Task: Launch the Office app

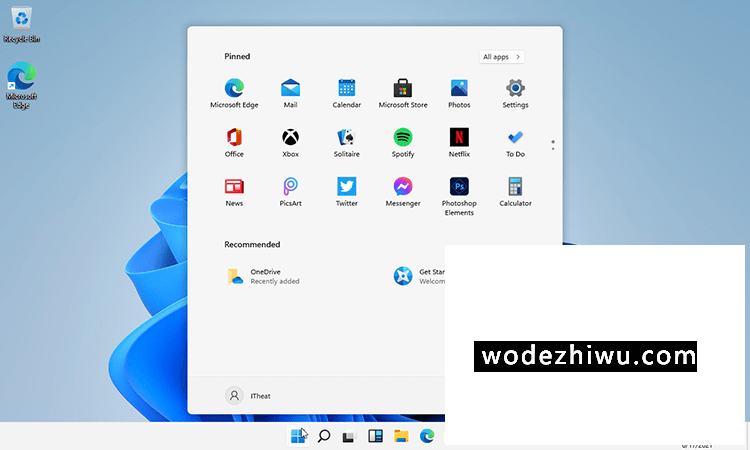Action: point(234,143)
